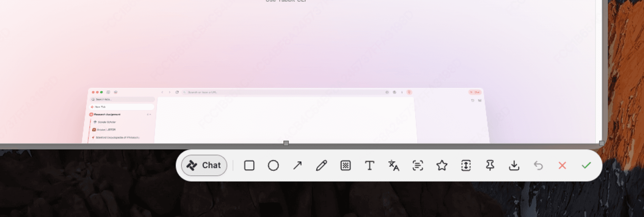644x217 pixels.
Task: Select the Ellipse annotation tool
Action: 273,165
